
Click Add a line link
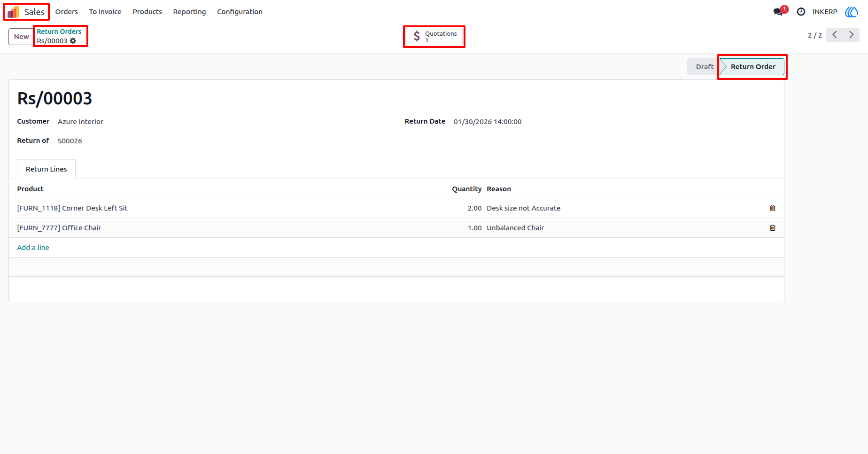click(33, 248)
